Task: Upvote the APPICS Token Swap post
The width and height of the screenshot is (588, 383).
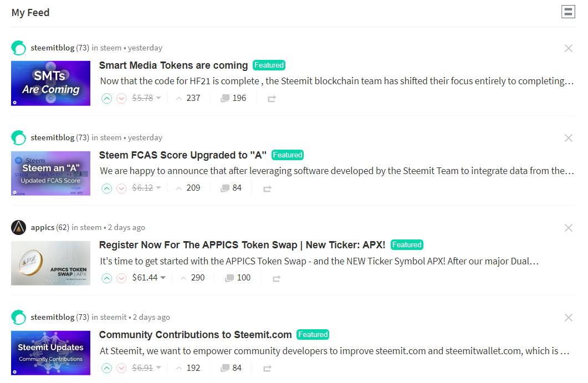Action: [107, 278]
